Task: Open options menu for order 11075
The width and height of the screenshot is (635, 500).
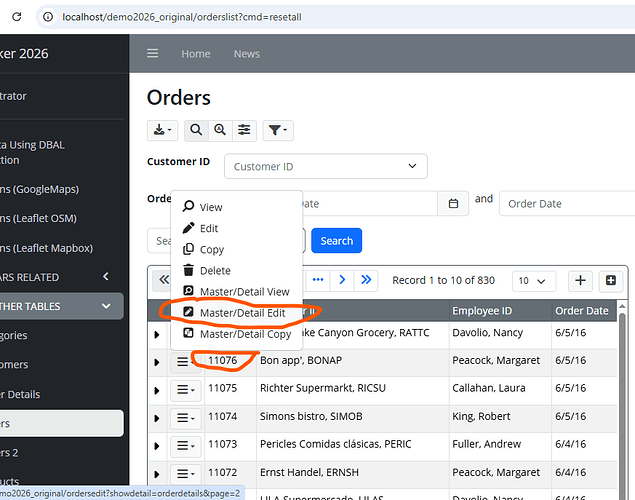Action: click(x=185, y=390)
